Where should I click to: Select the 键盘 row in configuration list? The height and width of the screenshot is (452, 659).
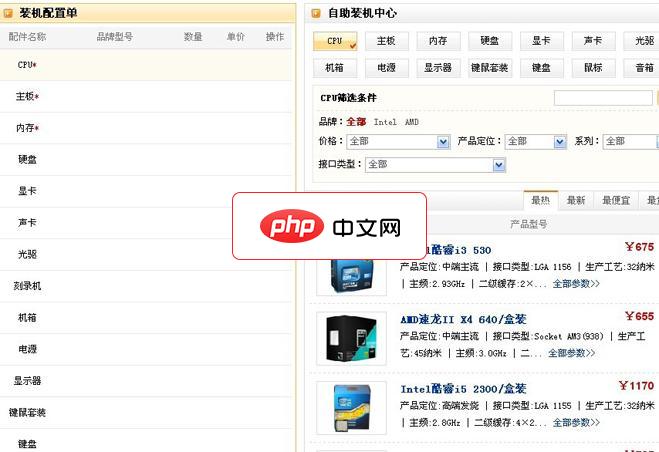(146, 441)
